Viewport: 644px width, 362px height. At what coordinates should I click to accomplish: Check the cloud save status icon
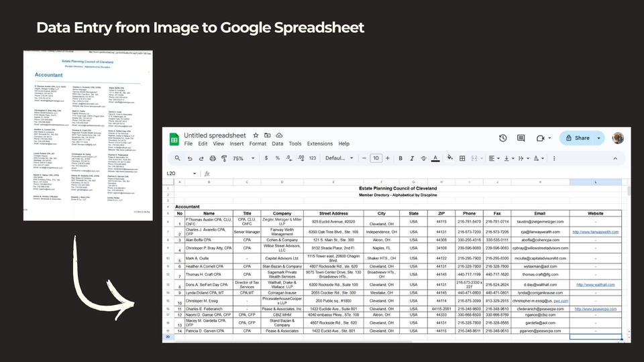279,135
